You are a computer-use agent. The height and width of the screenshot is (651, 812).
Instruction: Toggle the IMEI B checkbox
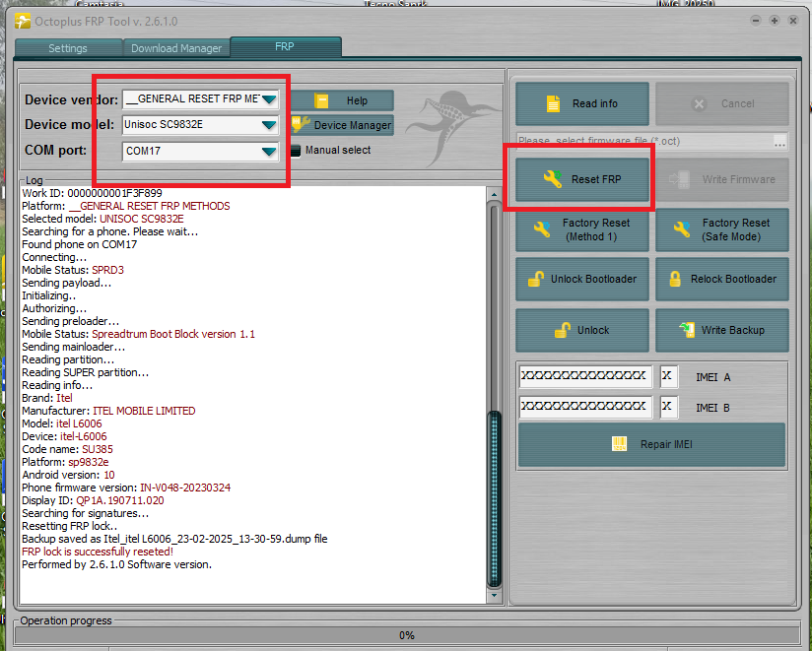(x=668, y=407)
